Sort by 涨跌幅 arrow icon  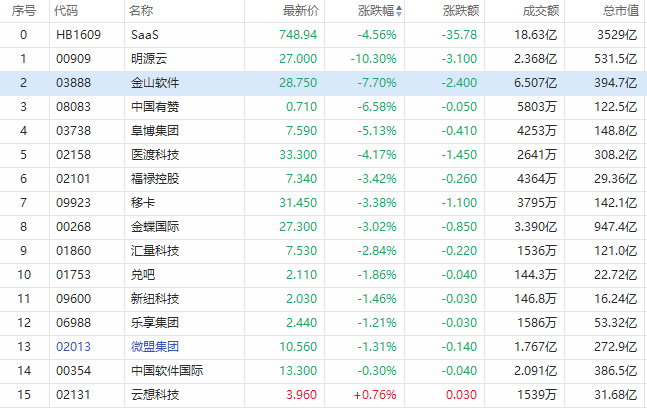tap(399, 11)
